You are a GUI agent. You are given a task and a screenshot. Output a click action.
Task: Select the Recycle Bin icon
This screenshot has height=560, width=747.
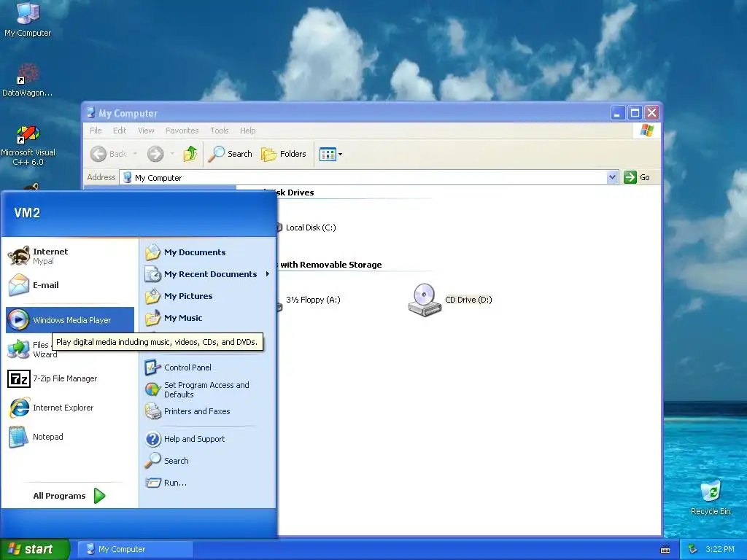point(711,498)
